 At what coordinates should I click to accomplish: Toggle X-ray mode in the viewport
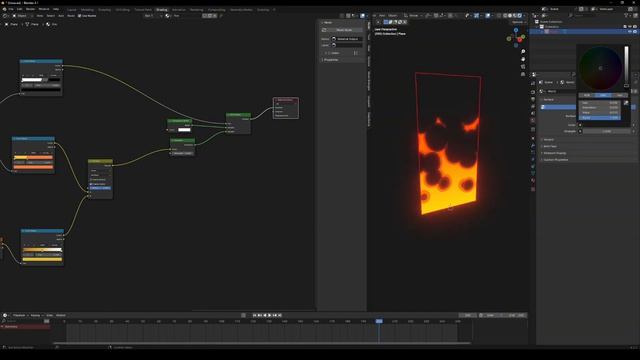click(x=499, y=16)
